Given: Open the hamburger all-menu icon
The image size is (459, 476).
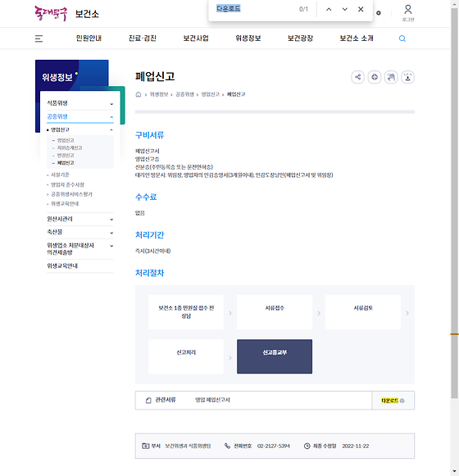Looking at the screenshot, I should pos(39,39).
